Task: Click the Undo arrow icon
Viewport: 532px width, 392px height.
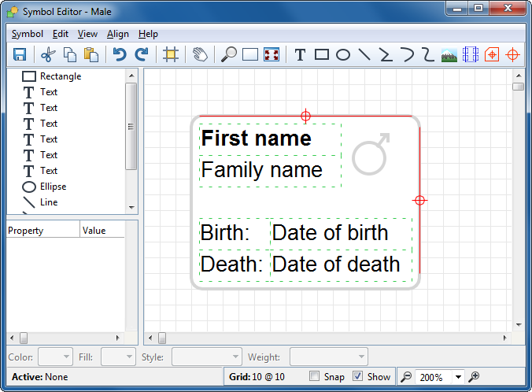Action: [x=120, y=54]
